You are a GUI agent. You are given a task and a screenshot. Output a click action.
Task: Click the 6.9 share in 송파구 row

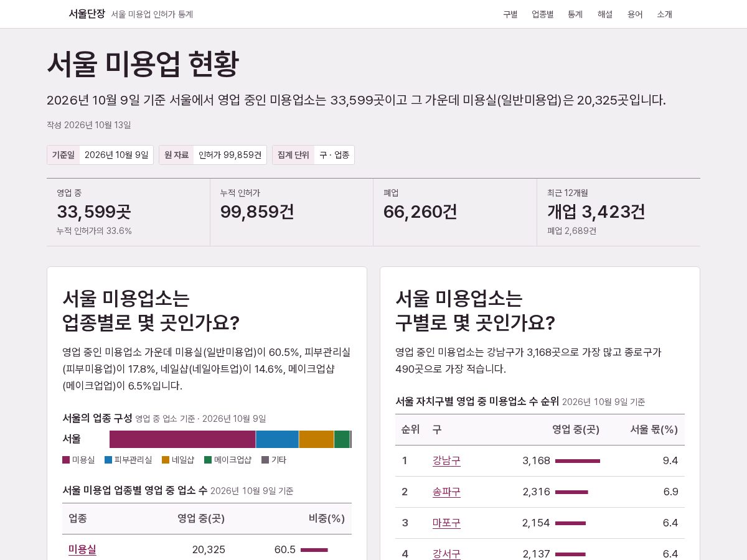coord(670,492)
